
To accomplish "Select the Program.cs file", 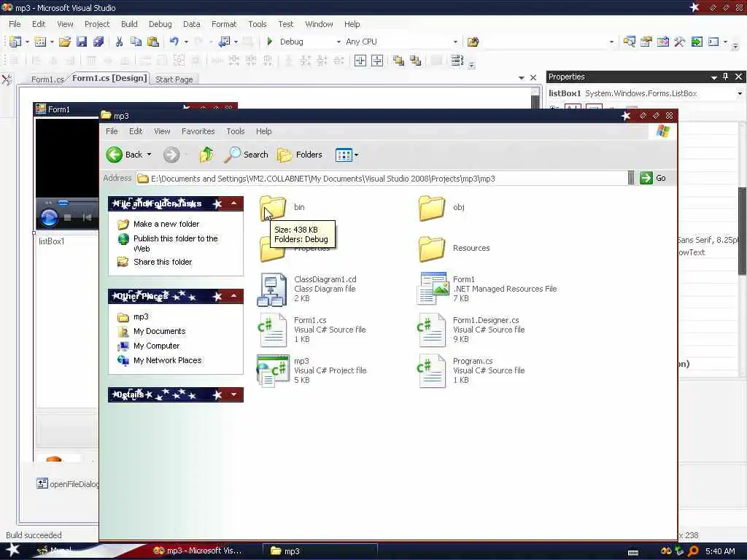I will [x=472, y=370].
